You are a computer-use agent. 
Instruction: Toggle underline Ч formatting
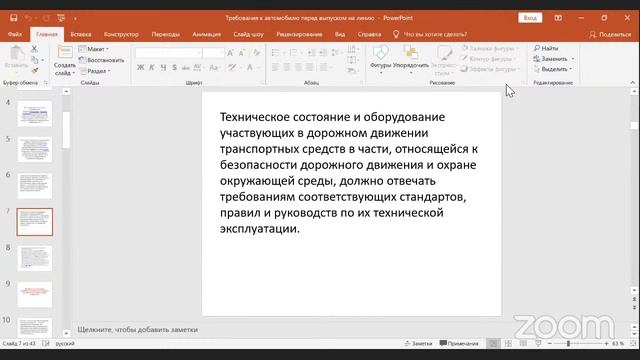click(x=163, y=67)
